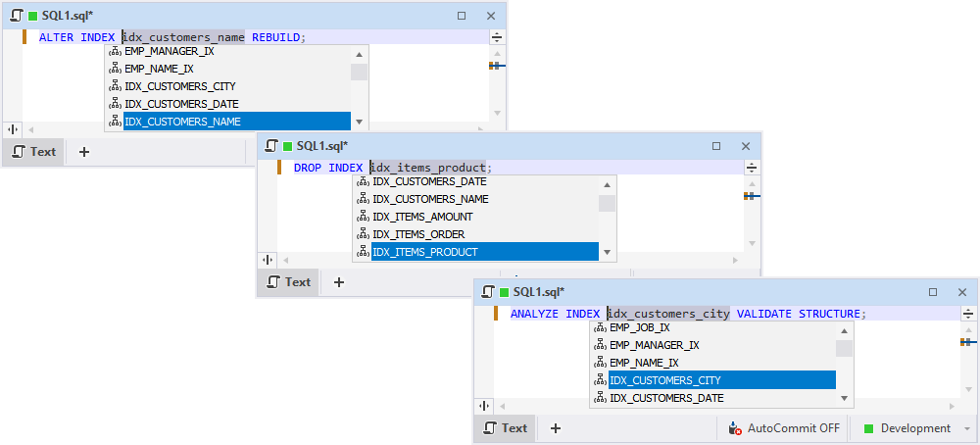Add new view with plus in ALTER INDEX window
Image resolution: width=980 pixels, height=445 pixels.
(x=84, y=152)
